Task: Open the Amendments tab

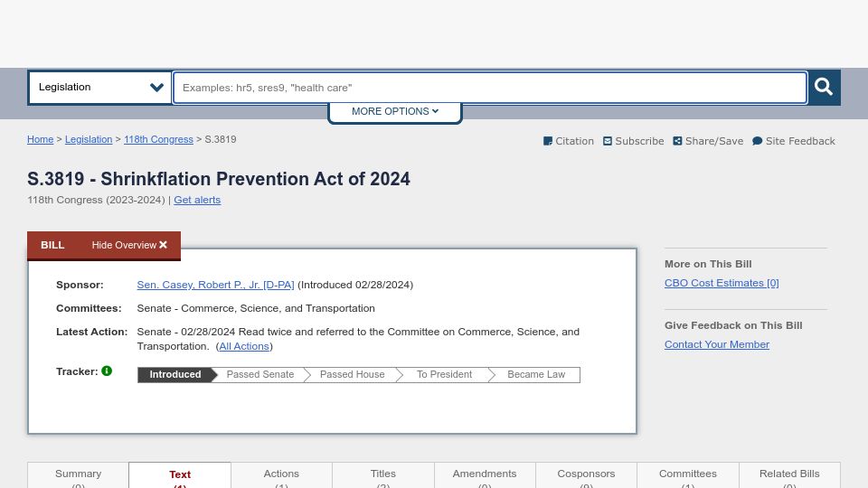Action: (x=485, y=475)
